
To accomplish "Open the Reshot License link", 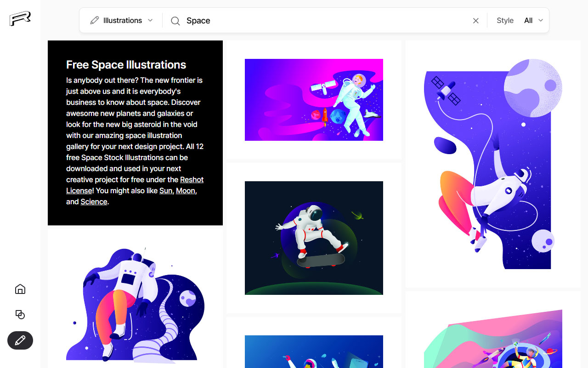I will click(x=192, y=179).
